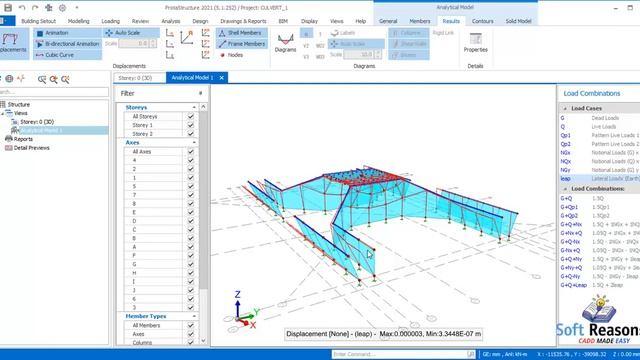The width and height of the screenshot is (640, 360).
Task: Click the Filter panel scroll down arrow
Action: pos(203,340)
